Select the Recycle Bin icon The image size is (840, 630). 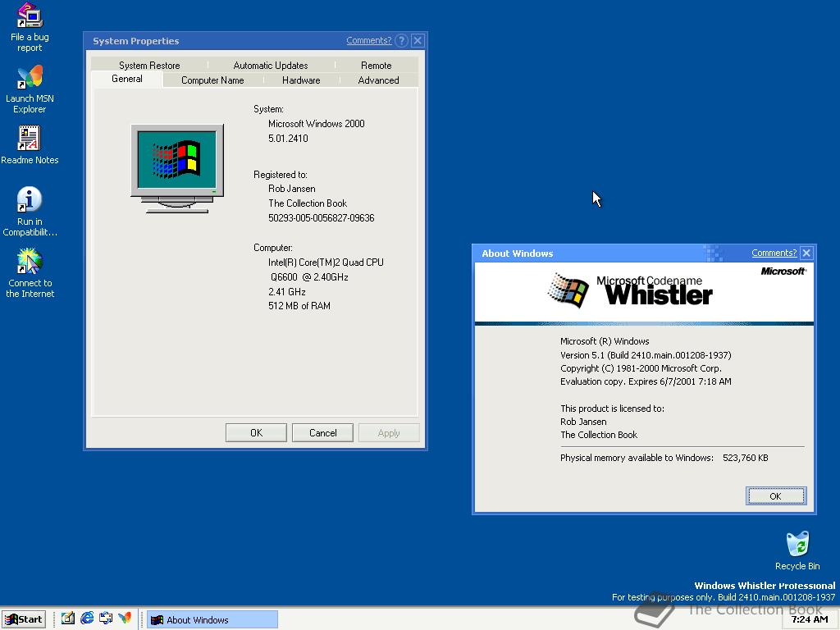tap(797, 550)
